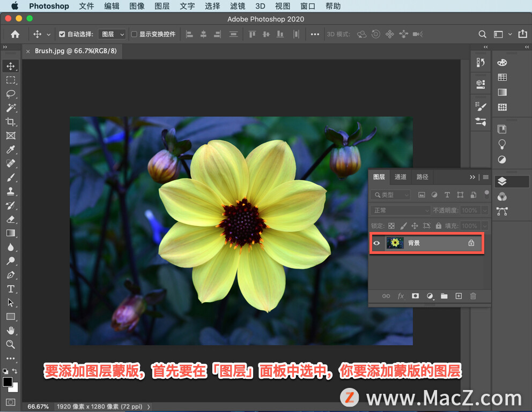
Task: Toggle lock transparent pixels in layers panel
Action: coord(391,226)
